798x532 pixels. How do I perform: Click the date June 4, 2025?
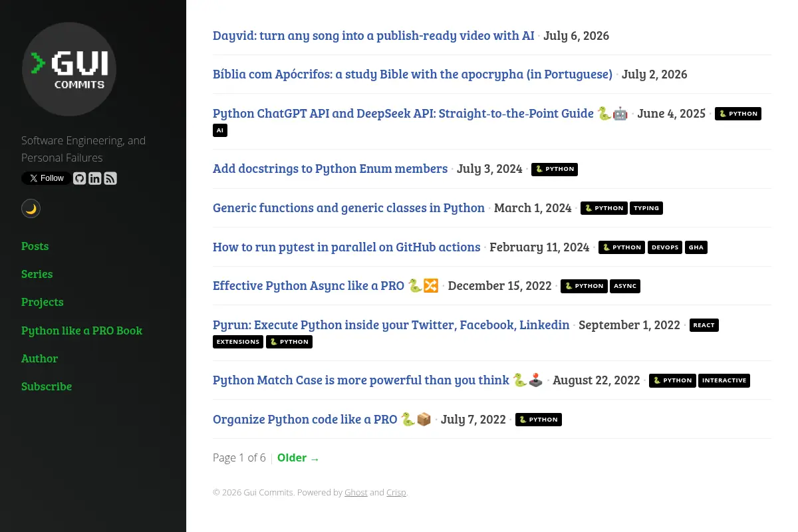[x=671, y=114]
